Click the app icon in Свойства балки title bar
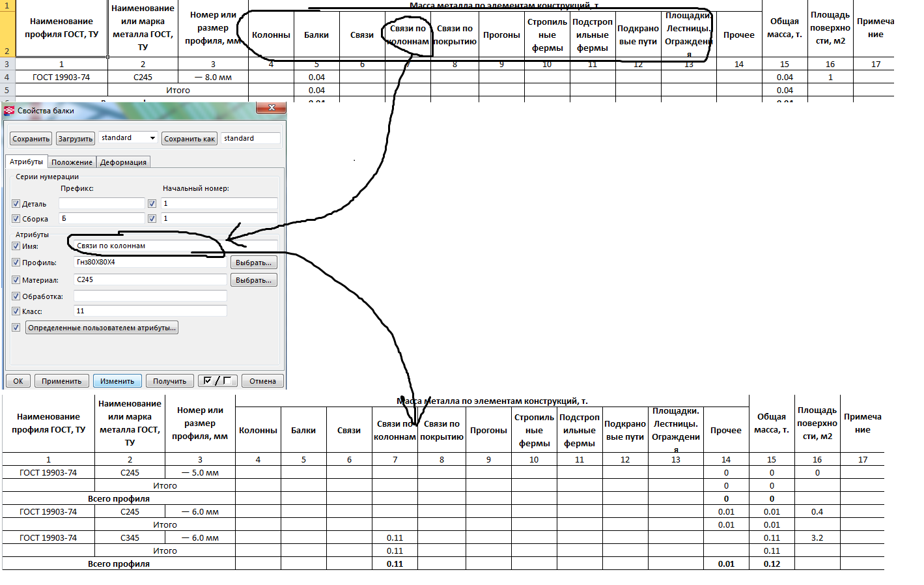 coord(9,111)
